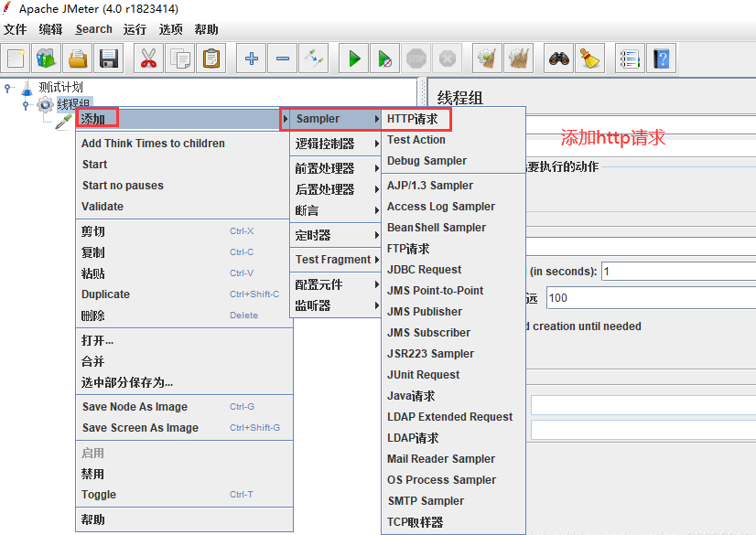Screen dimensions: 756x535
Task: Click the Copy toolbar icon
Action: (x=179, y=59)
